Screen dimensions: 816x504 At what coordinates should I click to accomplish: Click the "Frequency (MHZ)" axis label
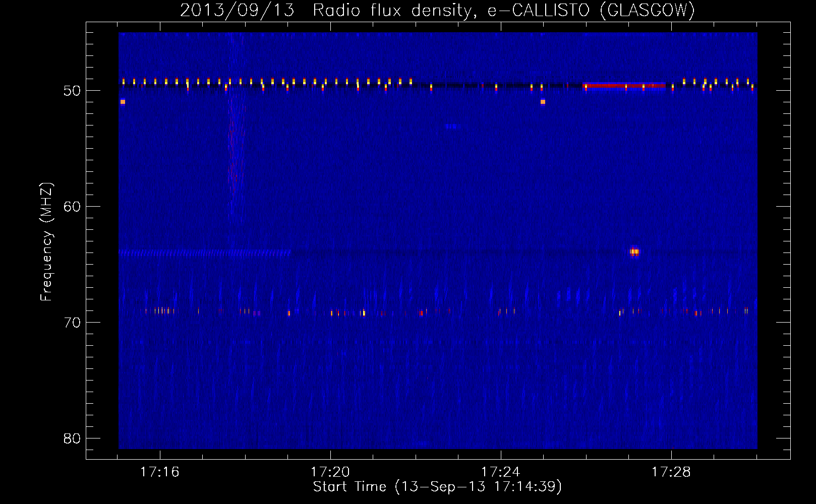(x=46, y=242)
